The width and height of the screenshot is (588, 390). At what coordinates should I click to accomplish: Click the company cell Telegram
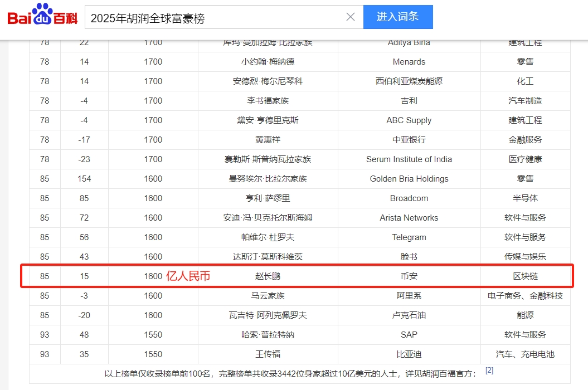pyautogui.click(x=409, y=237)
